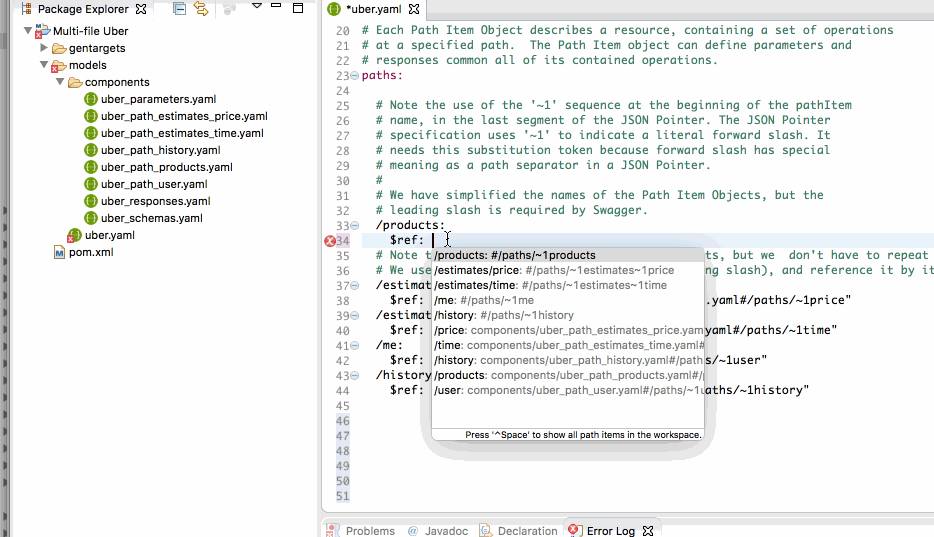This screenshot has width=934, height=537.
Task: Choose /products: #/paths/~1products suggestion
Action: [x=568, y=255]
